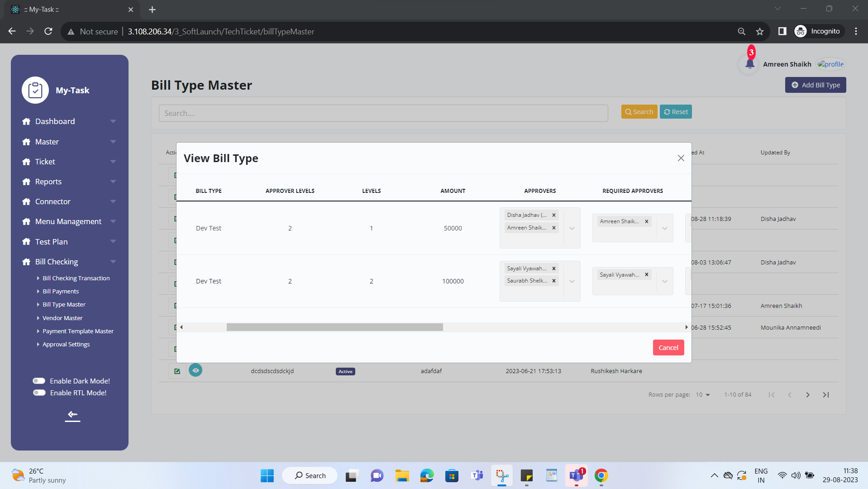868x489 pixels.
Task: Collapse the Bill Checking arrow
Action: pos(113,262)
